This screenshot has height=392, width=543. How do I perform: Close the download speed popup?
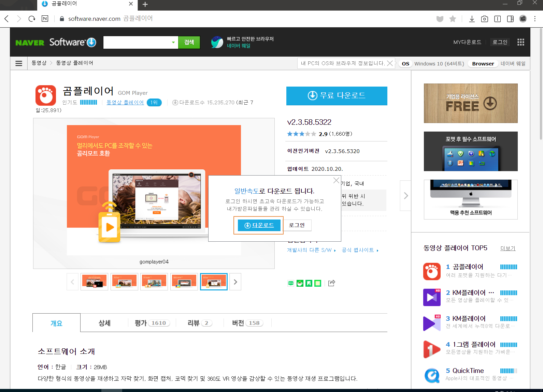tap(336, 180)
